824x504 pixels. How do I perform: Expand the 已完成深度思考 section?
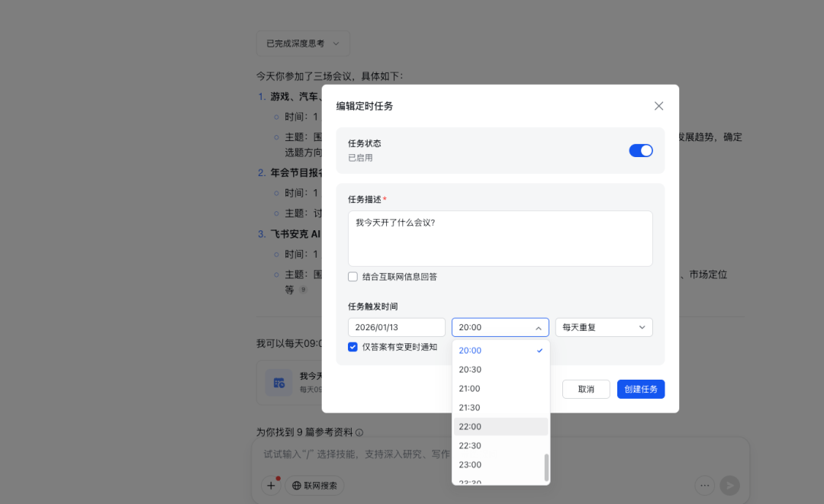tap(303, 43)
